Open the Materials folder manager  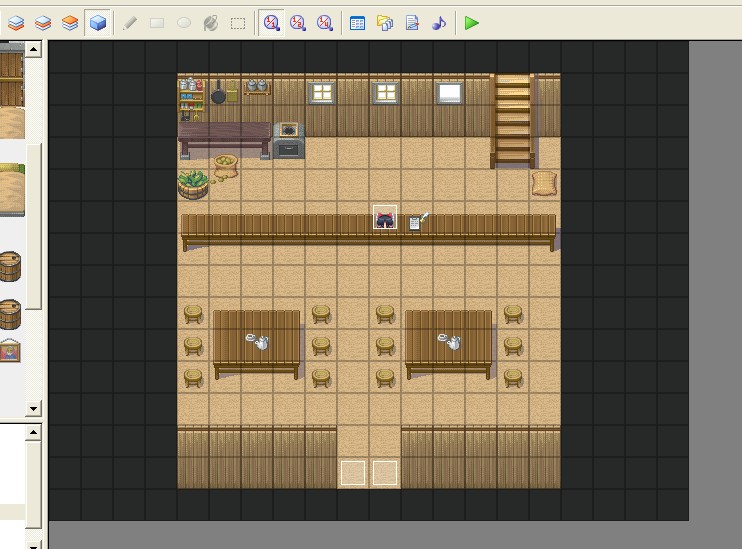pyautogui.click(x=385, y=23)
